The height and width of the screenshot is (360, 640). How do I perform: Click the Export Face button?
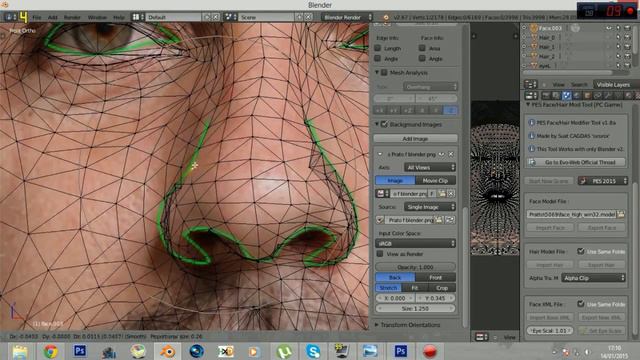[602, 228]
